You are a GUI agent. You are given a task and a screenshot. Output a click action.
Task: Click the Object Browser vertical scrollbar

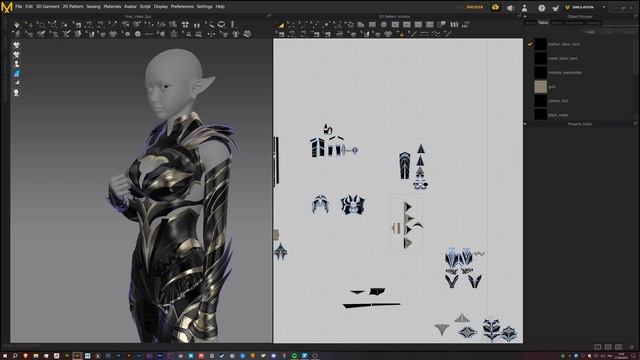(636, 57)
